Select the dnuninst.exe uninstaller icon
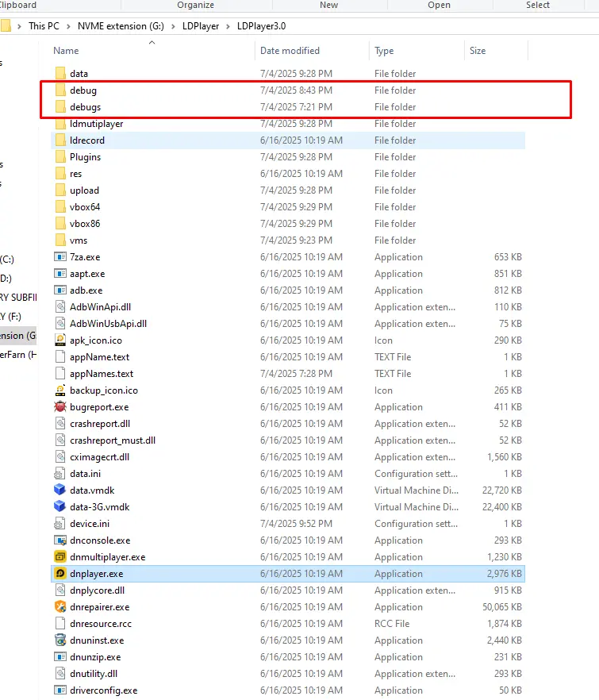This screenshot has height=700, width=599. tap(60, 640)
